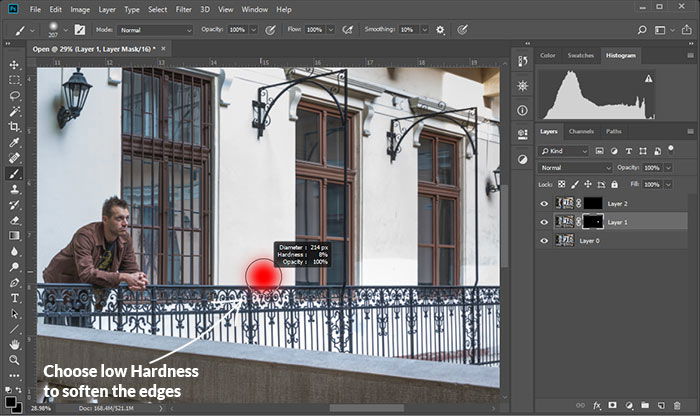700x416 pixels.
Task: Click the Share icon in options bar
Action: (x=686, y=30)
